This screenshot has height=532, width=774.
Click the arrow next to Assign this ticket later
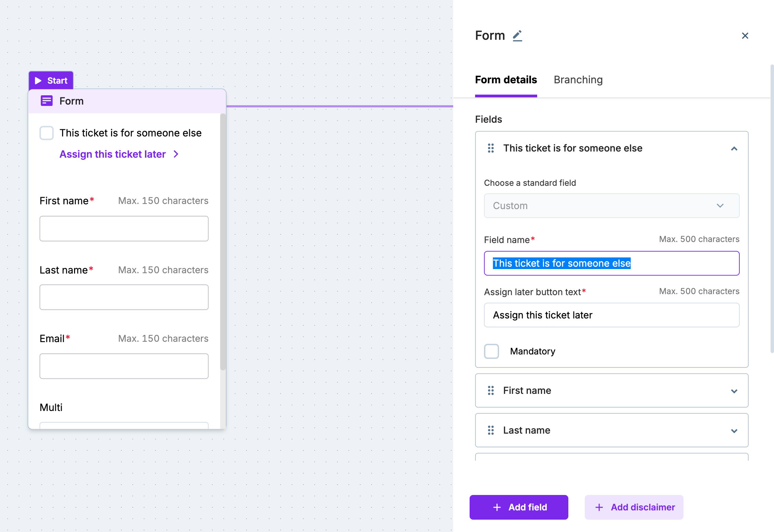tap(176, 154)
